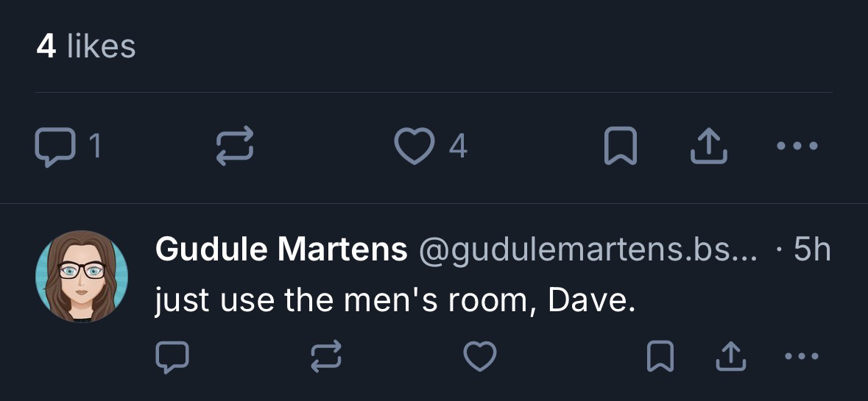Click the main post's reply count number
Screen dimensions: 868x401
point(94,147)
